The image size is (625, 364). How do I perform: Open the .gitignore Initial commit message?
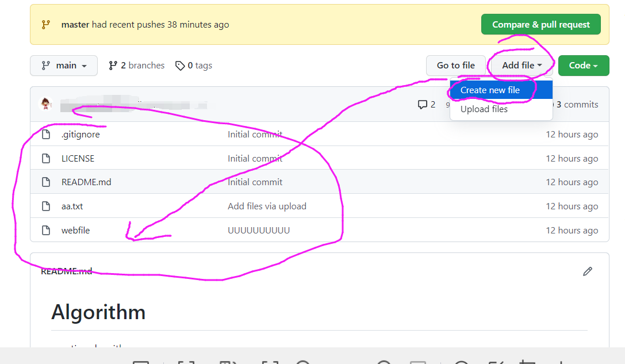click(x=255, y=135)
